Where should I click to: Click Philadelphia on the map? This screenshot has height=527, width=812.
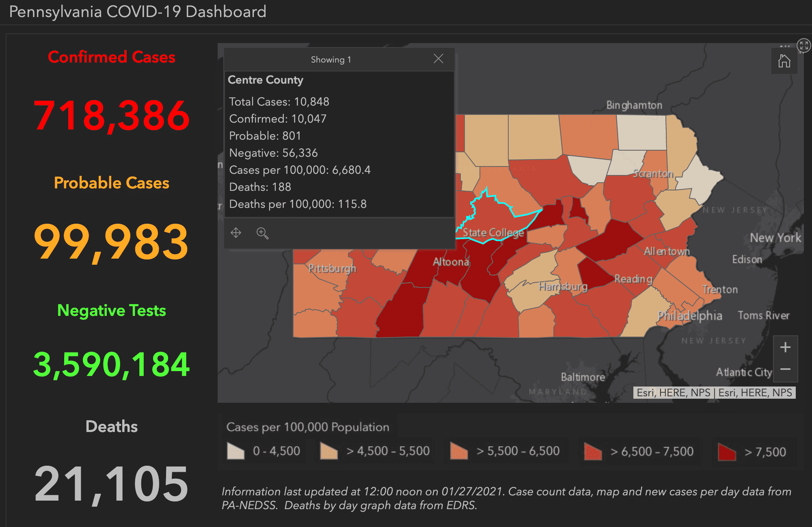(x=690, y=315)
